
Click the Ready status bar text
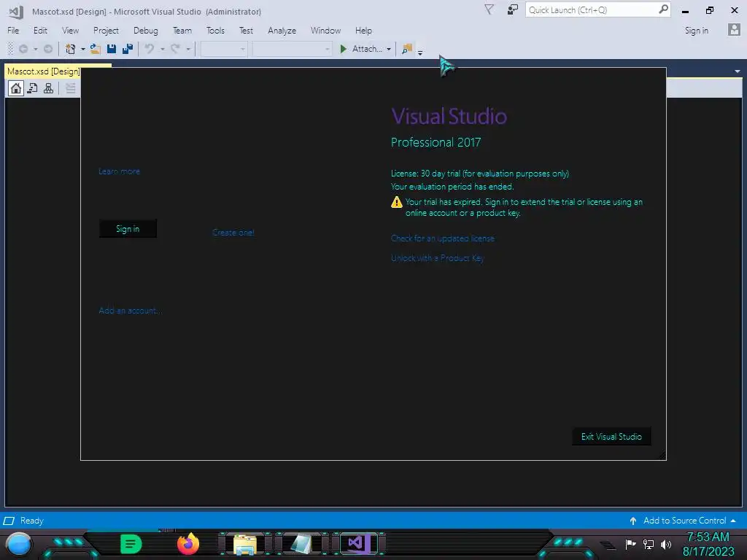(x=32, y=521)
